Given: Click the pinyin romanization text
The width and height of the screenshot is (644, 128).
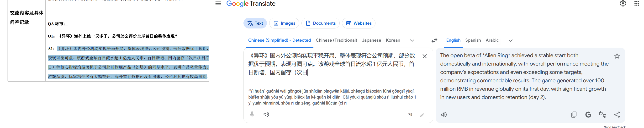Looking at the screenshot, I should tap(332, 97).
